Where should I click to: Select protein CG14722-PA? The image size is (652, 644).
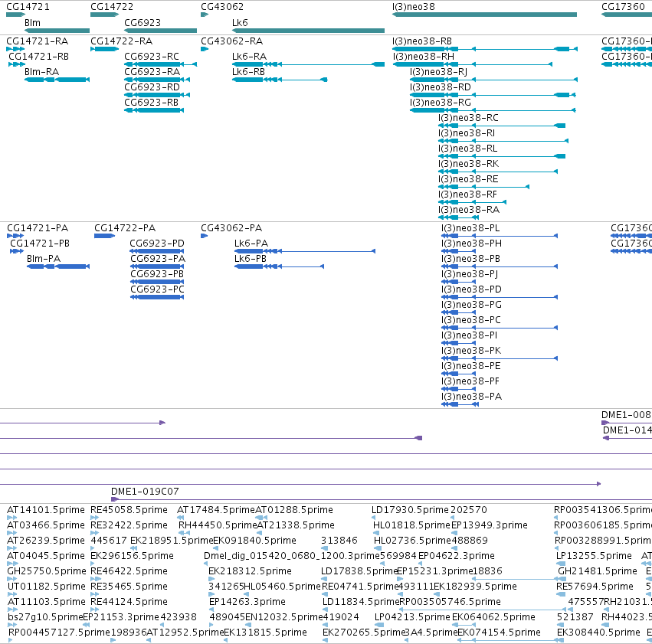(x=125, y=228)
